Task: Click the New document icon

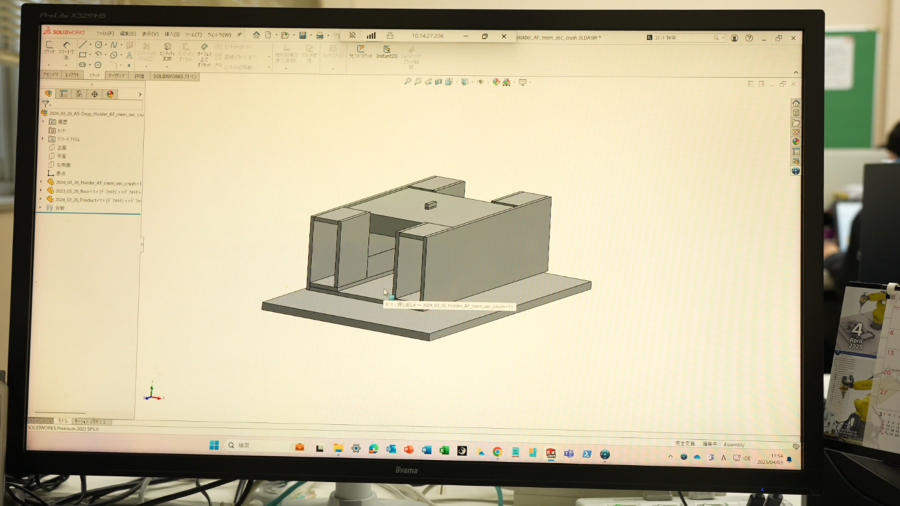Action: pos(268,35)
